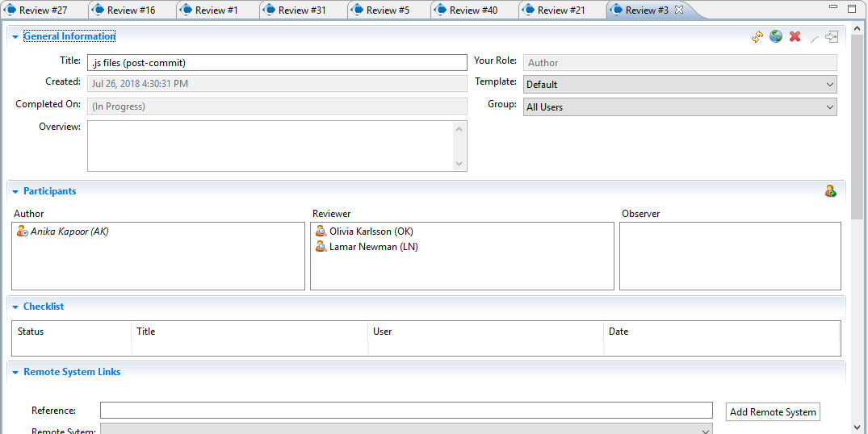Switch to Review #1 tab
The image size is (868, 434).
[216, 10]
